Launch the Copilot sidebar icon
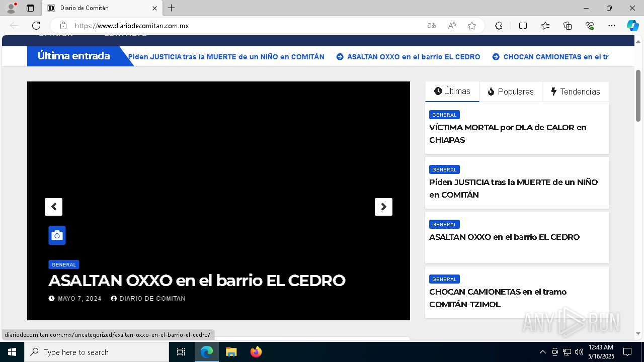The height and width of the screenshot is (362, 644). pyautogui.click(x=632, y=26)
